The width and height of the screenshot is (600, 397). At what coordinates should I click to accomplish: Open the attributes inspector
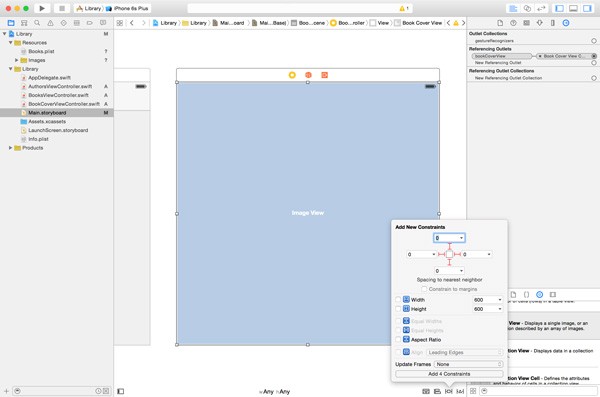click(x=540, y=23)
